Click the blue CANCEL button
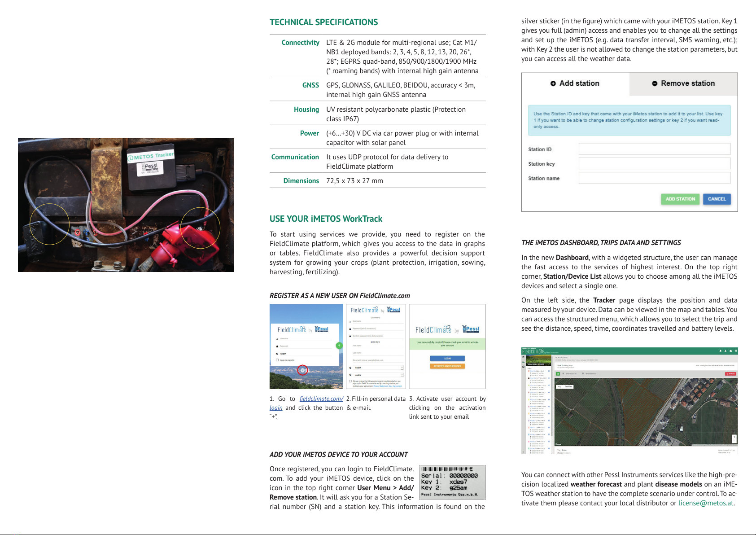Screen dimensions: 756x535 click(717, 199)
